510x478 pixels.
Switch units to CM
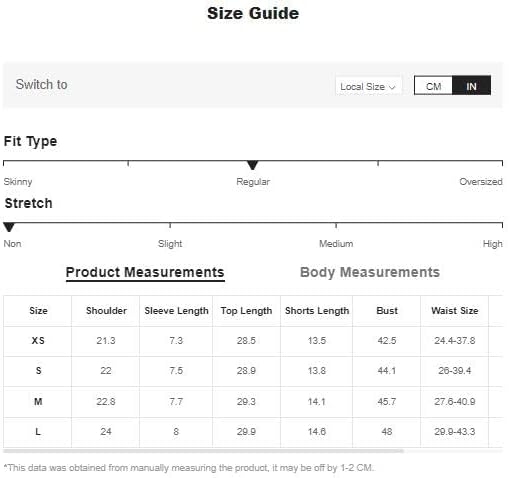tap(433, 86)
